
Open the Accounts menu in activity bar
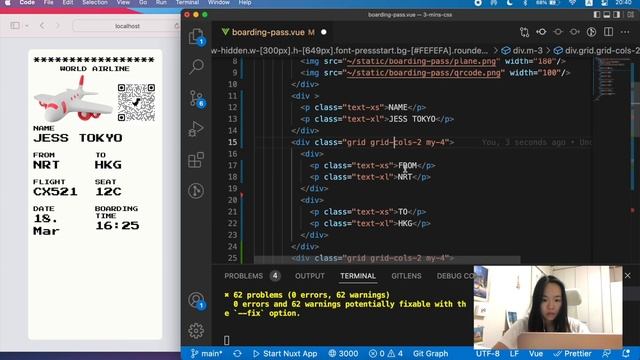coord(196,300)
